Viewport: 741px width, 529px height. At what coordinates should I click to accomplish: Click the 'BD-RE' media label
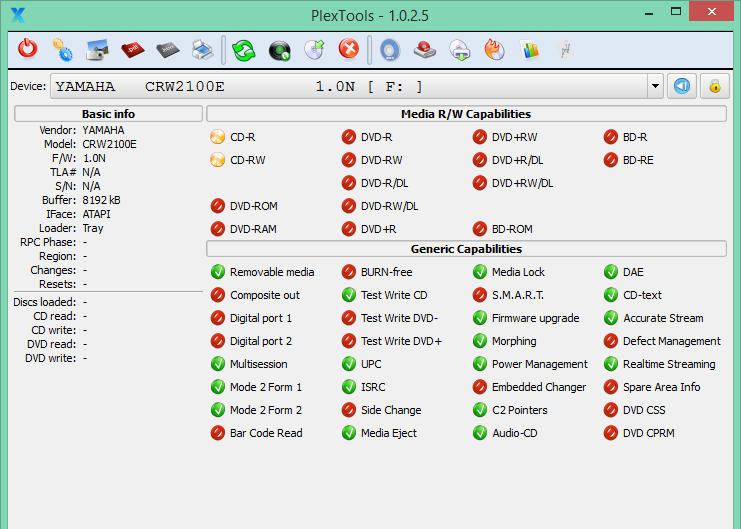pos(638,160)
